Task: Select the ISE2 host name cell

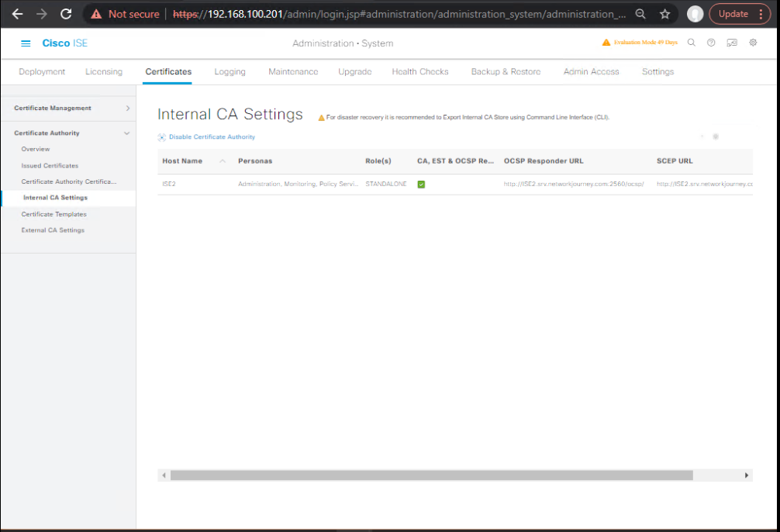Action: 168,184
